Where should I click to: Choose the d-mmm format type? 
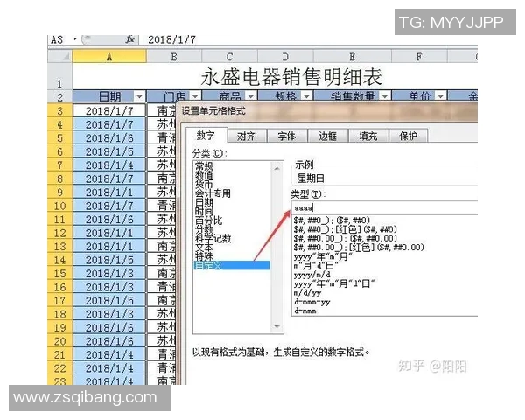click(x=305, y=311)
